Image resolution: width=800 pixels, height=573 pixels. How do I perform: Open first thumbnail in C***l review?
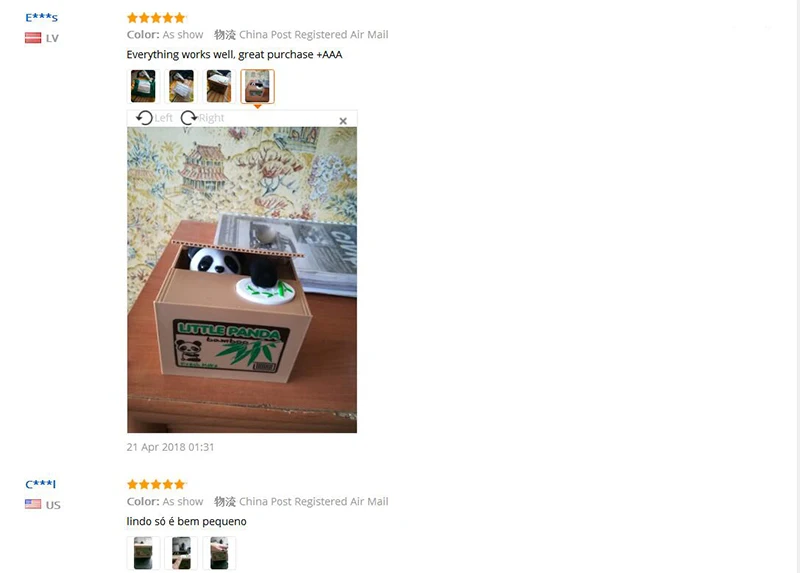click(x=143, y=553)
